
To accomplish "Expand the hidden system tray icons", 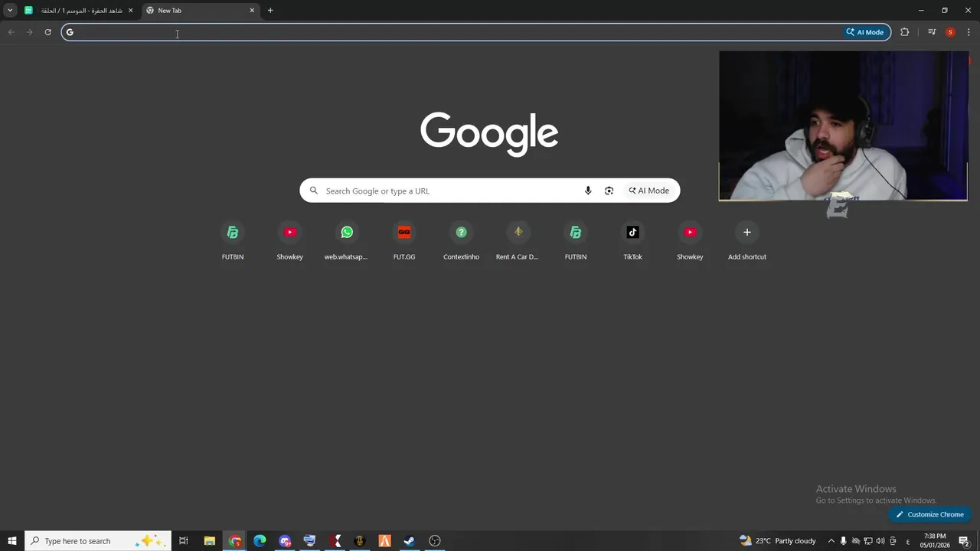I will coord(831,541).
